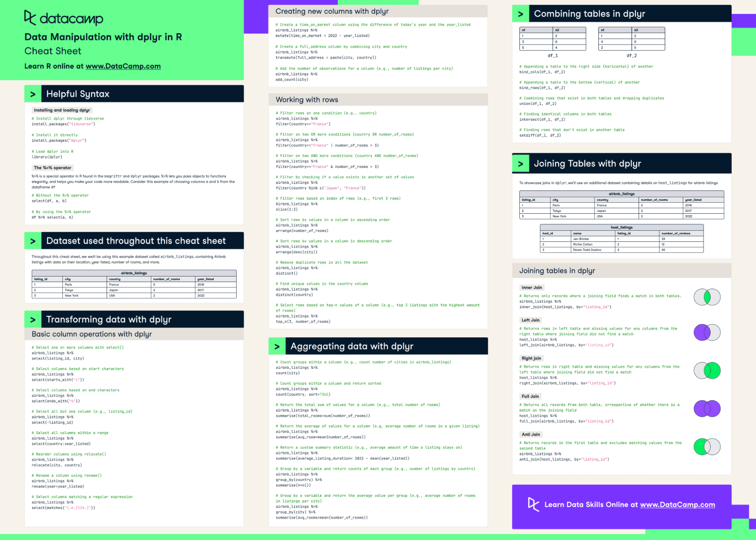Click the 'Right join' label
The width and height of the screenshot is (756, 540).
[531, 358]
